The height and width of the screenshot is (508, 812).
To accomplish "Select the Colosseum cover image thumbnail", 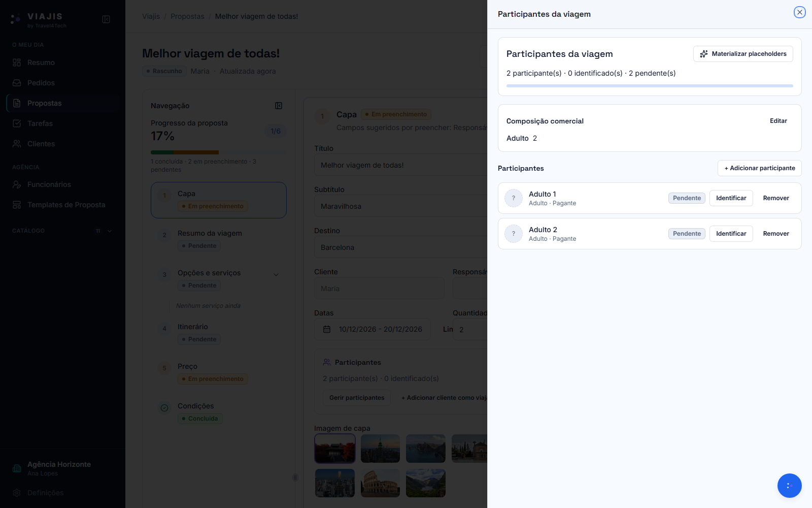I will pyautogui.click(x=380, y=483).
